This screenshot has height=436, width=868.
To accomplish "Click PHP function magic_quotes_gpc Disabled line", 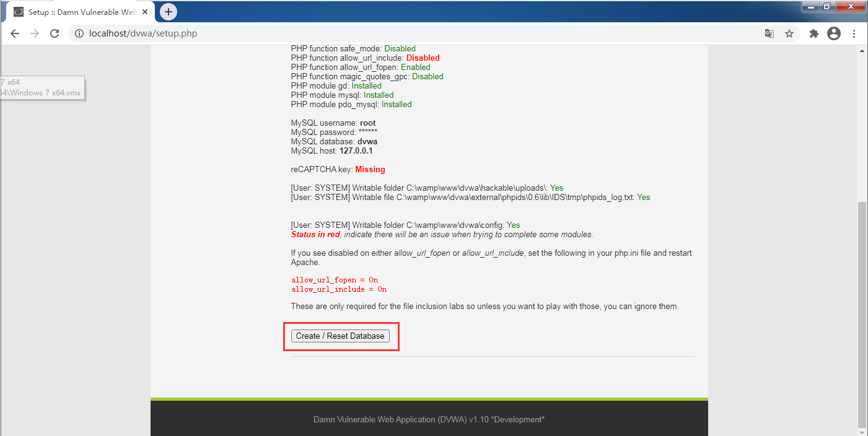I will [367, 76].
